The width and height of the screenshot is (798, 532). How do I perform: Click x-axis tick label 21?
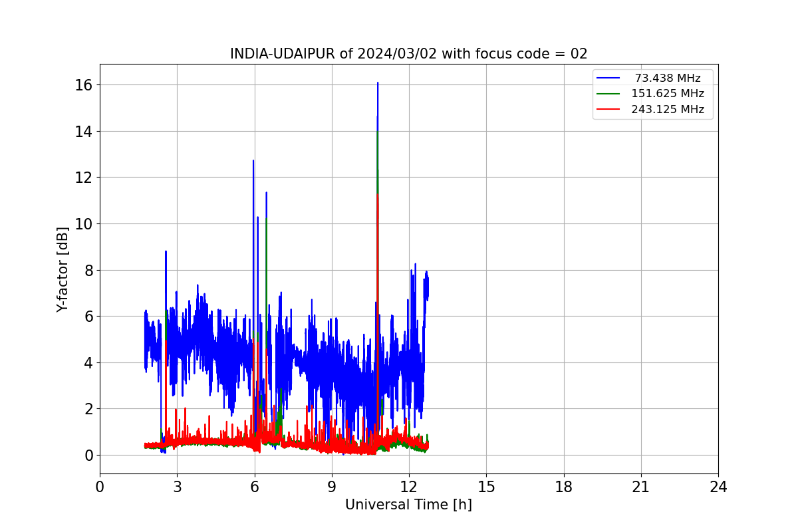click(x=641, y=487)
